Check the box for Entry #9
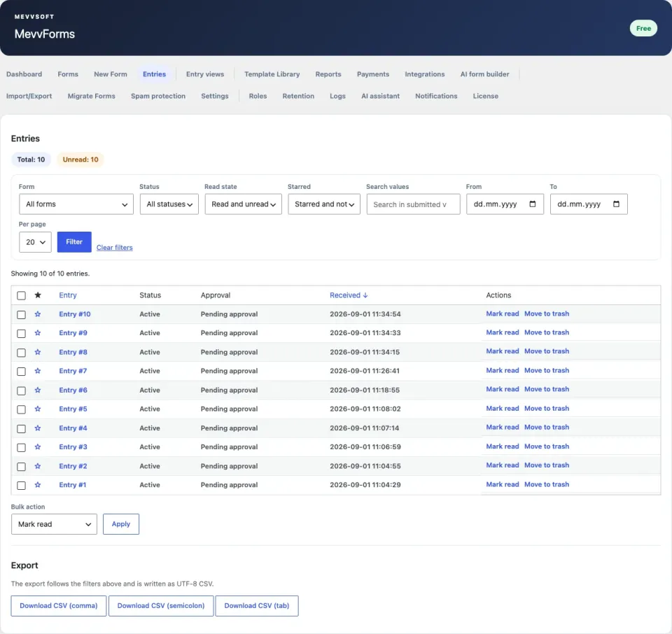The image size is (672, 634). coord(22,333)
